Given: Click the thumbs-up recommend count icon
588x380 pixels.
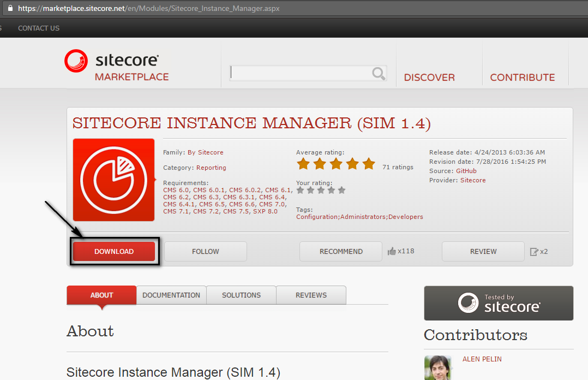Looking at the screenshot, I should [392, 251].
